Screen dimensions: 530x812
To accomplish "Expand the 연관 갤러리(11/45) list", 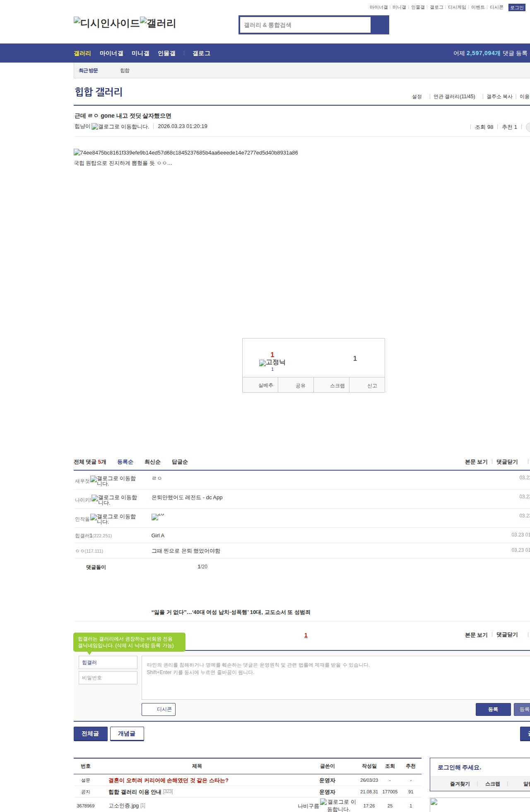I will coord(454,97).
